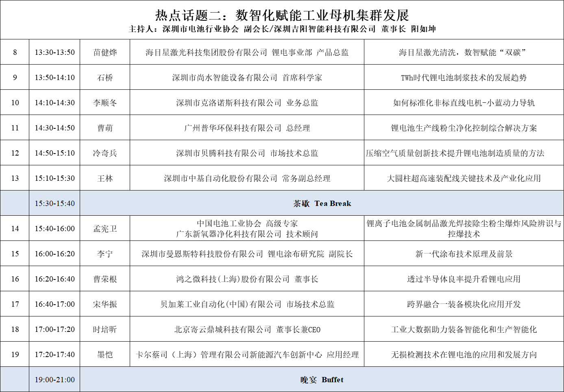Select time slot 14:10-14:30
Screen dimensions: 564x392
[54, 102]
